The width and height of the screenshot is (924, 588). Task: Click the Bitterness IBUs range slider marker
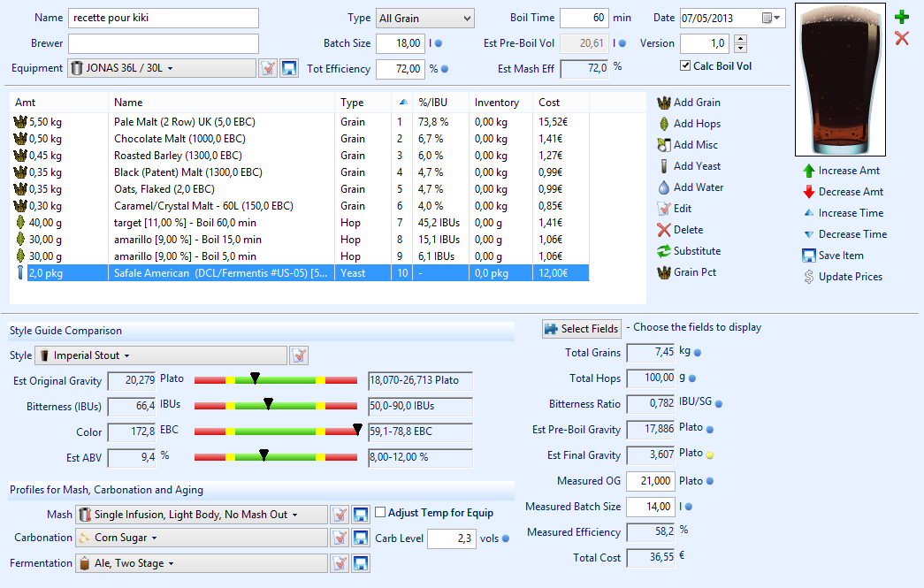(x=268, y=405)
